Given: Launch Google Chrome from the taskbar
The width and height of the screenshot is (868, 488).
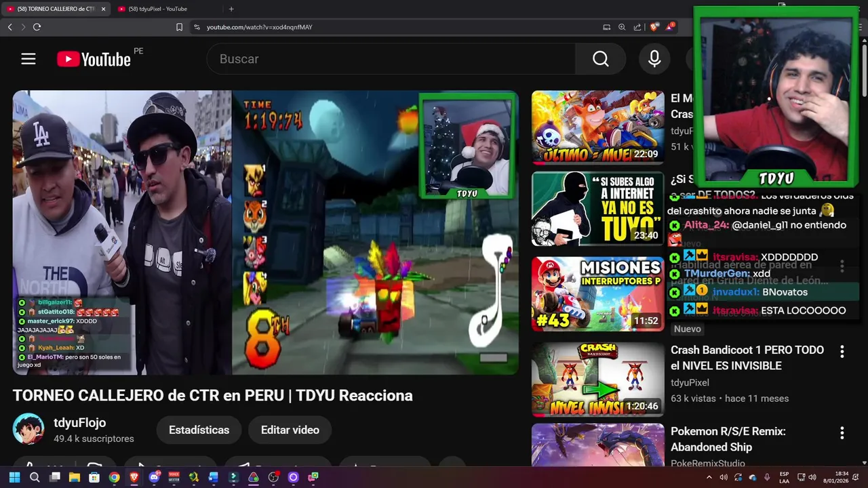Looking at the screenshot, I should click(x=115, y=477).
